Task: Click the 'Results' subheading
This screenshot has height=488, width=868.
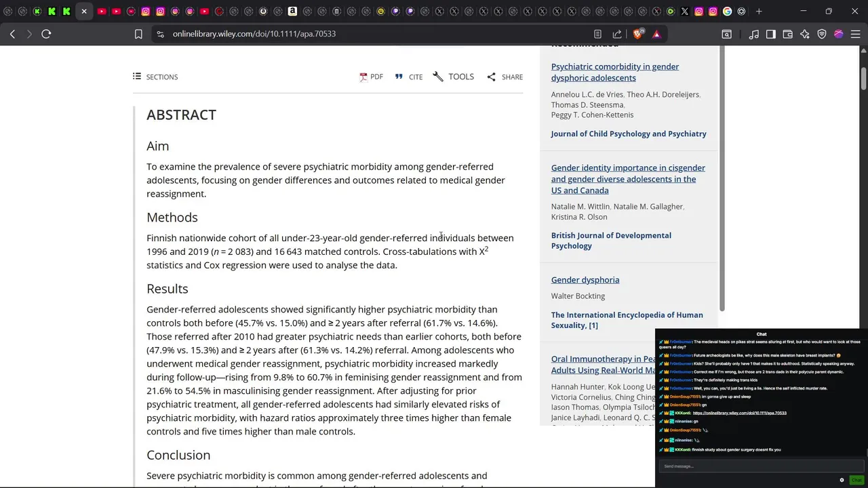Action: pyautogui.click(x=167, y=289)
